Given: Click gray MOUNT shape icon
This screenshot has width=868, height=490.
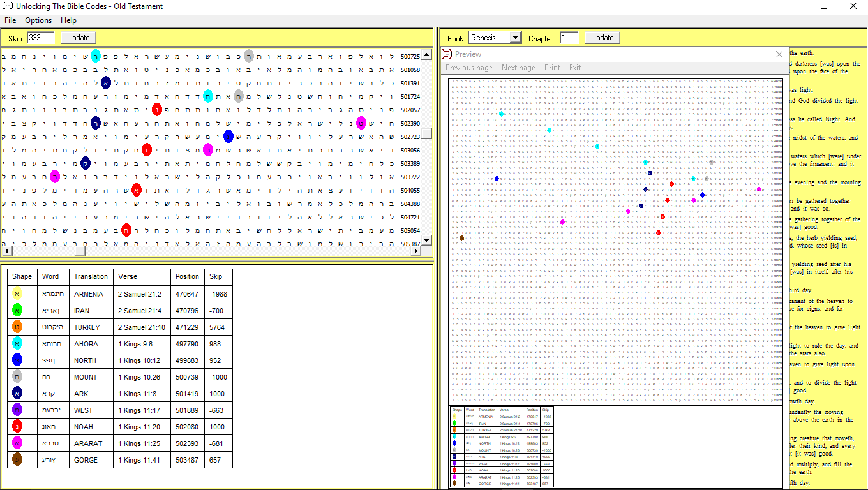Looking at the screenshot, I should (x=17, y=377).
